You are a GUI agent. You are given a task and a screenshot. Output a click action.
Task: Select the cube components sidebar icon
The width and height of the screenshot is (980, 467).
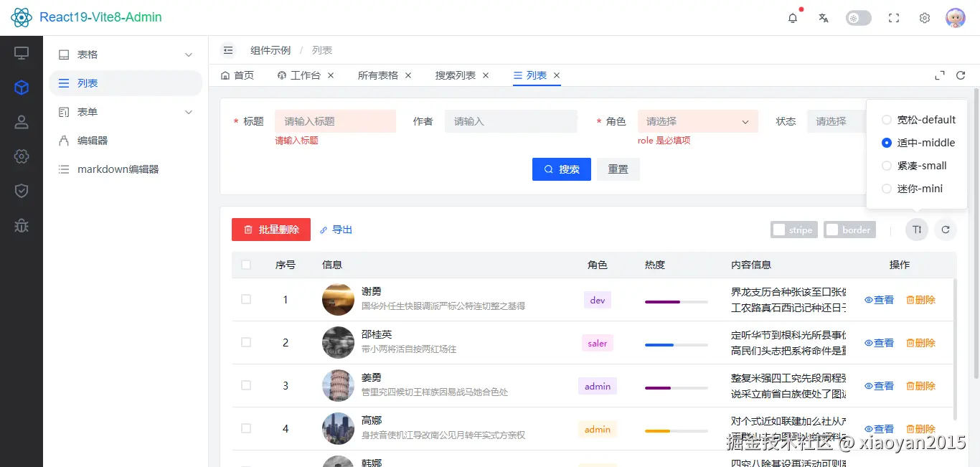coord(22,88)
